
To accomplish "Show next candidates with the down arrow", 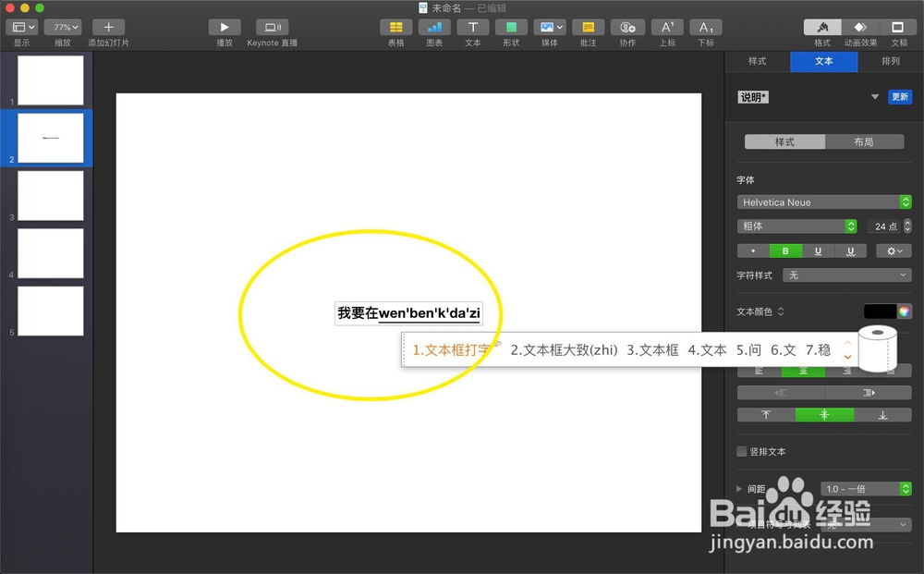I will [x=847, y=357].
